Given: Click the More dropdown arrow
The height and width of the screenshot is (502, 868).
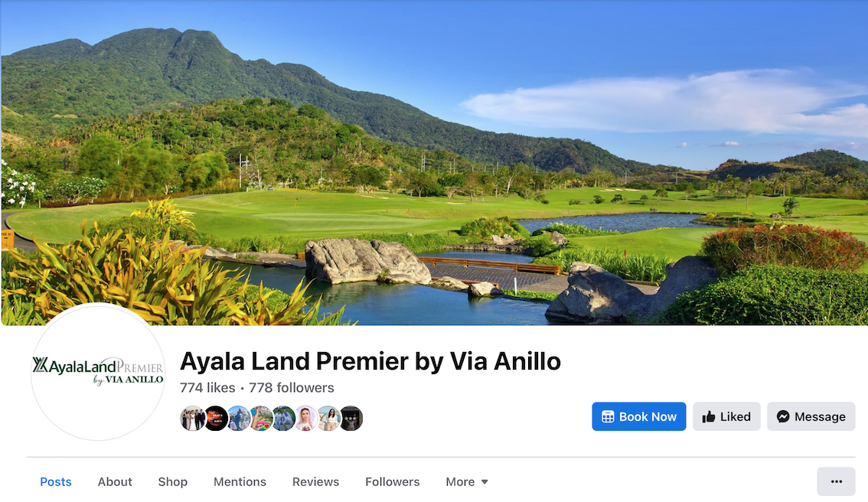Looking at the screenshot, I should (485, 482).
